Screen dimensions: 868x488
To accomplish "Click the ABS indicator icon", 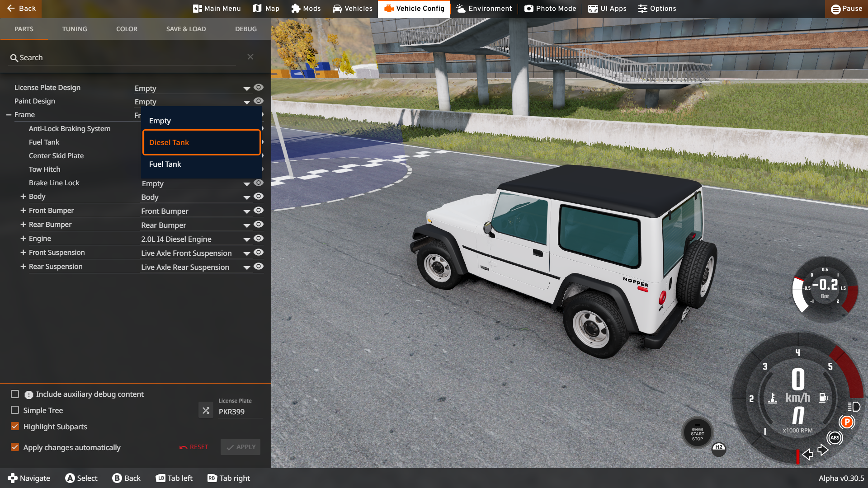I will (x=835, y=437).
